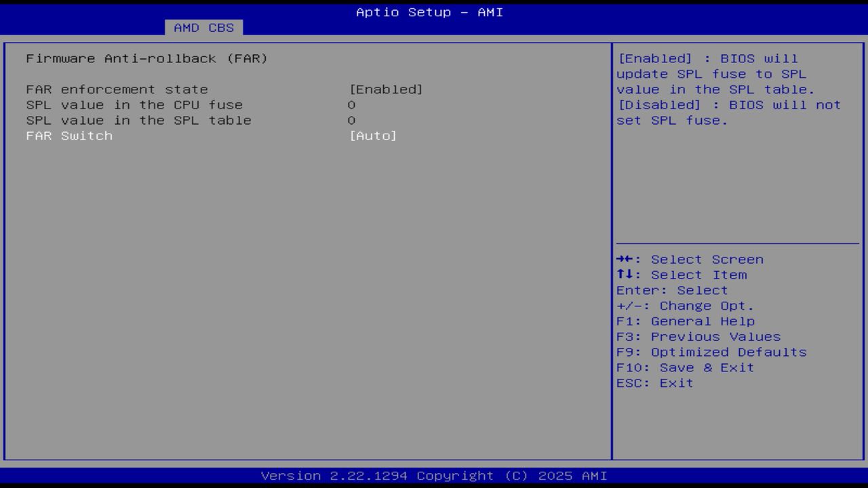Image resolution: width=868 pixels, height=488 pixels.
Task: Click the Aptio Setup - AMI title bar
Action: click(x=429, y=12)
